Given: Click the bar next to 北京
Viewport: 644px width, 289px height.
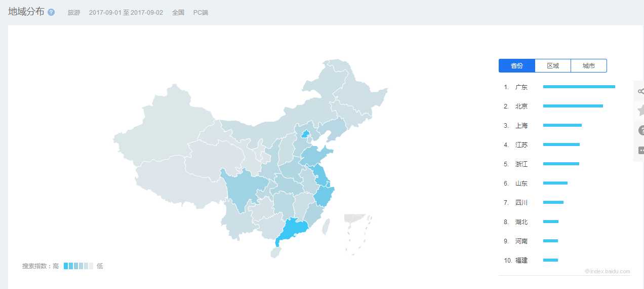Looking at the screenshot, I should 573,106.
